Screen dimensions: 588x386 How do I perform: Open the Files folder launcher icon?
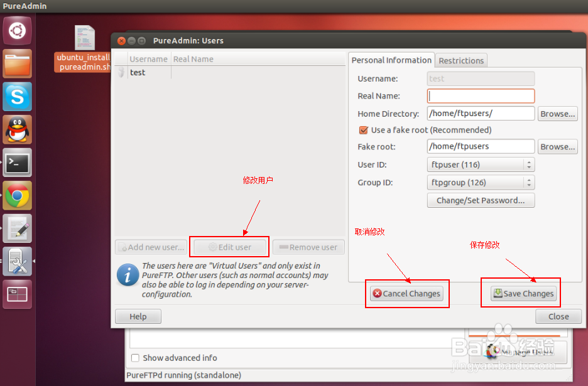17,63
